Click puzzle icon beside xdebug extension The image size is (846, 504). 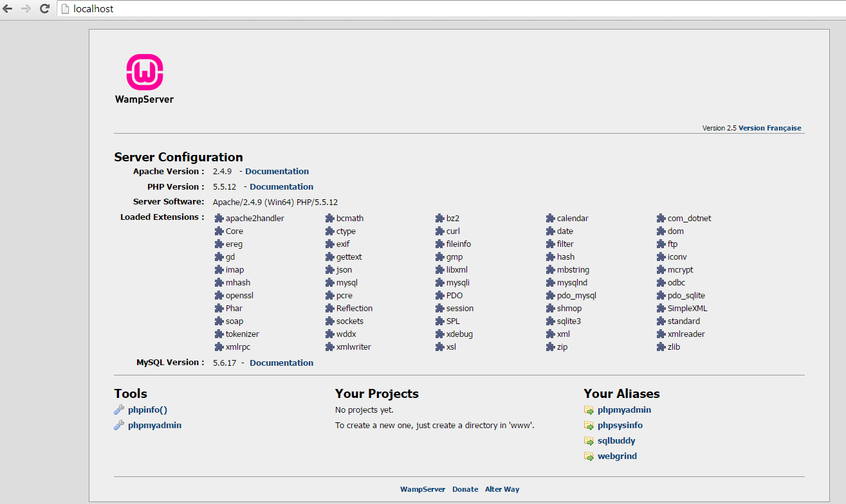point(440,334)
